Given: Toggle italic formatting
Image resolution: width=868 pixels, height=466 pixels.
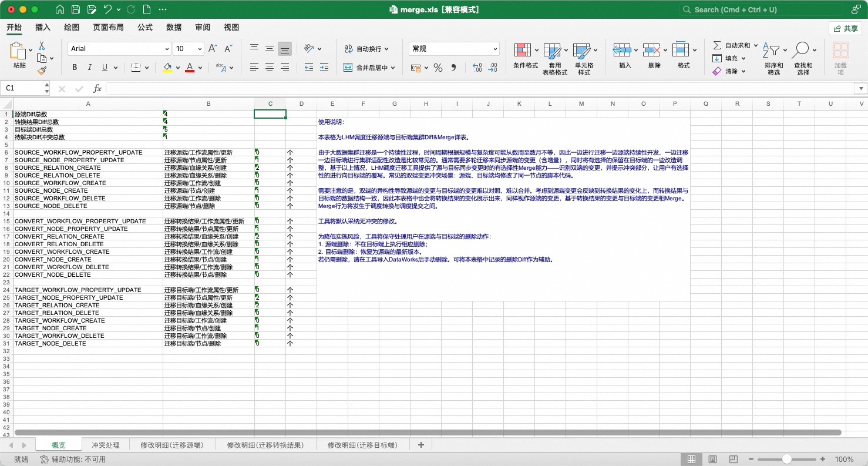Looking at the screenshot, I should click(x=90, y=68).
